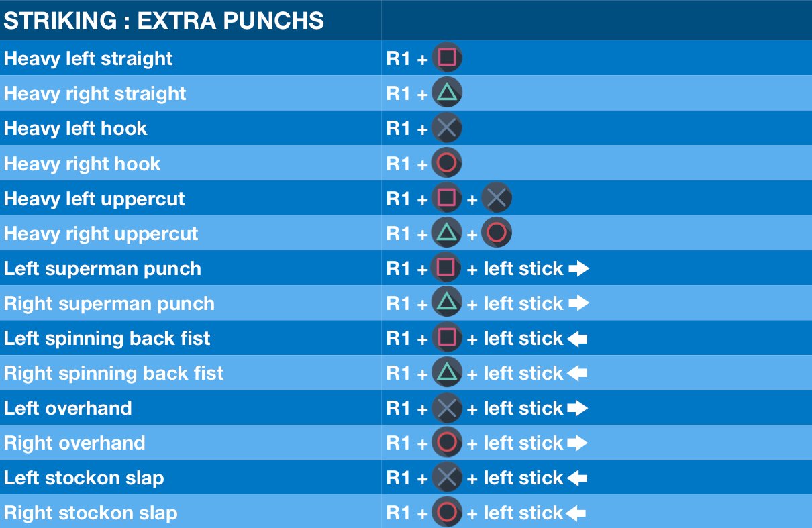Click the left arrow in Left spinning back fist row
812x528 pixels.
pyautogui.click(x=577, y=339)
